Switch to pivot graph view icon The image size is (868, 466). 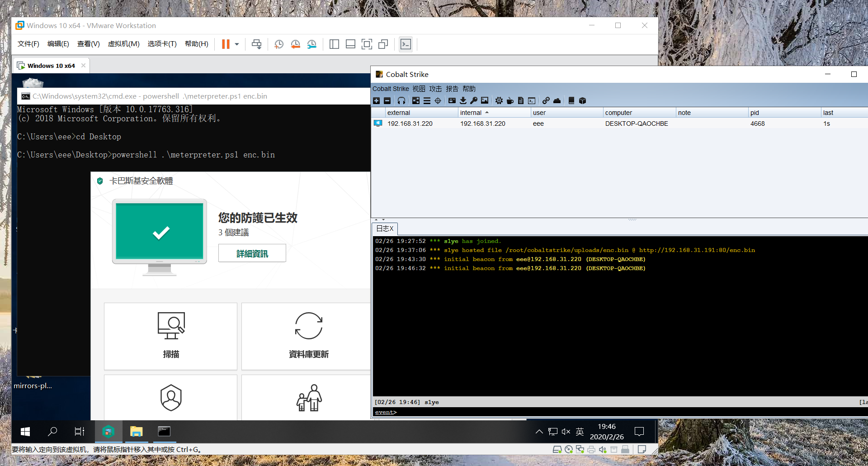pyautogui.click(x=416, y=100)
